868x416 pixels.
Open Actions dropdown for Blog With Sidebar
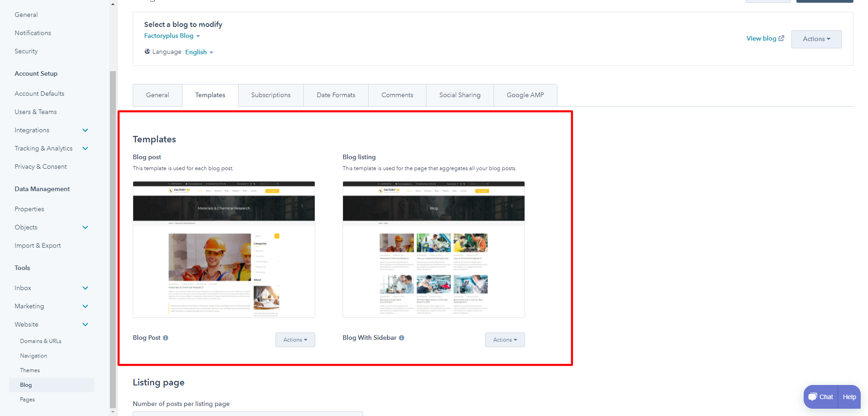click(505, 340)
